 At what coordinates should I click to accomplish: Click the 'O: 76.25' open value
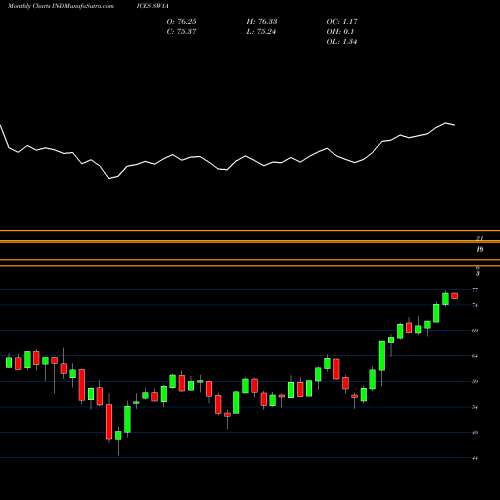tap(181, 22)
